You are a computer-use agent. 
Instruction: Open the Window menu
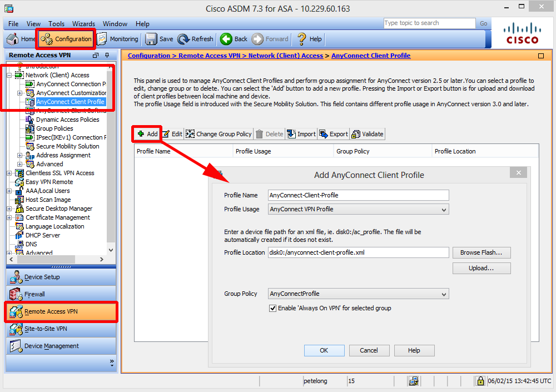click(115, 24)
